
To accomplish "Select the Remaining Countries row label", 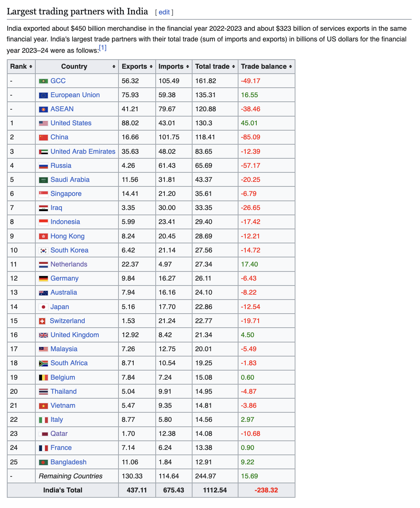I will [71, 476].
